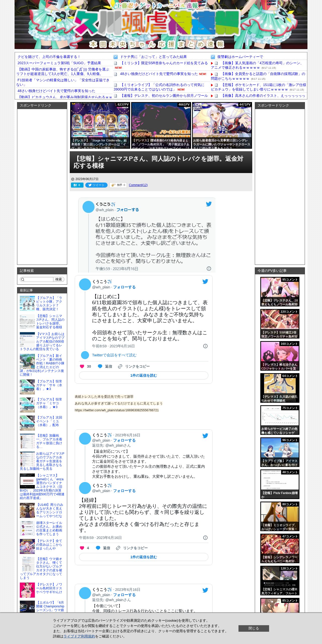Open 【Vマス】お前らはアイマスP sidebar article

click(42, 342)
